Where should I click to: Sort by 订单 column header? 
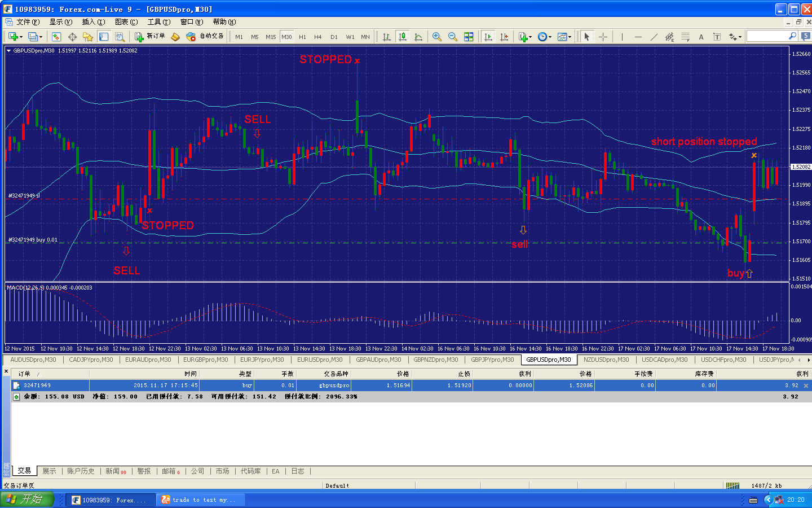tap(24, 374)
